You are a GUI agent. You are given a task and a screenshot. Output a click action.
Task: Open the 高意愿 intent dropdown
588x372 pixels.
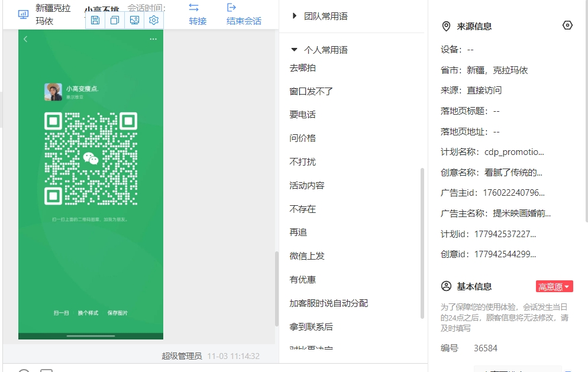point(554,286)
